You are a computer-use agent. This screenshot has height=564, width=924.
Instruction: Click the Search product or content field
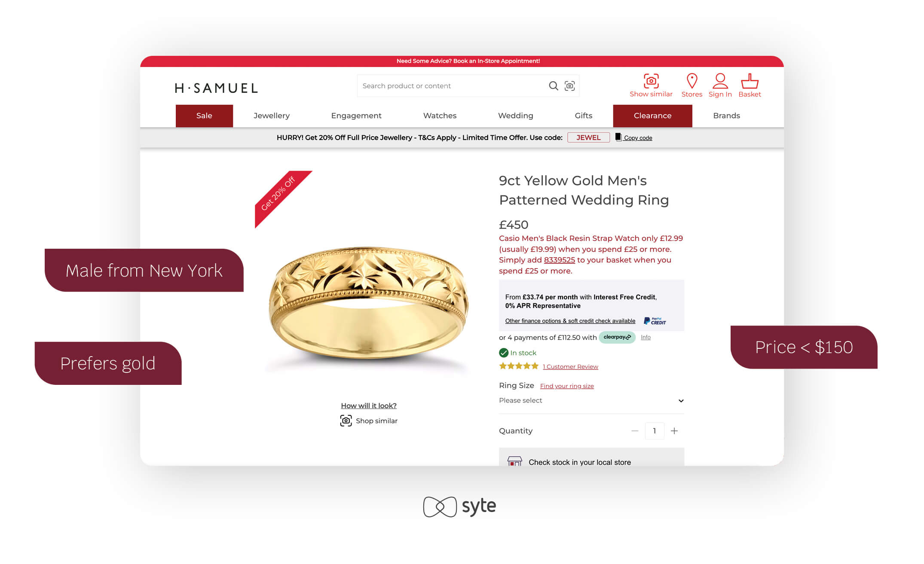[x=451, y=86]
